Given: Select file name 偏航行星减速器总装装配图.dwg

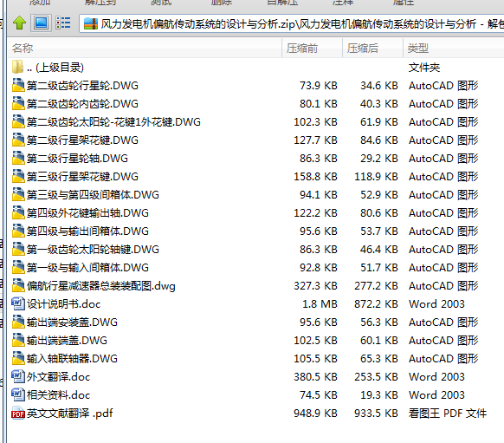Looking at the screenshot, I should click(x=101, y=286).
